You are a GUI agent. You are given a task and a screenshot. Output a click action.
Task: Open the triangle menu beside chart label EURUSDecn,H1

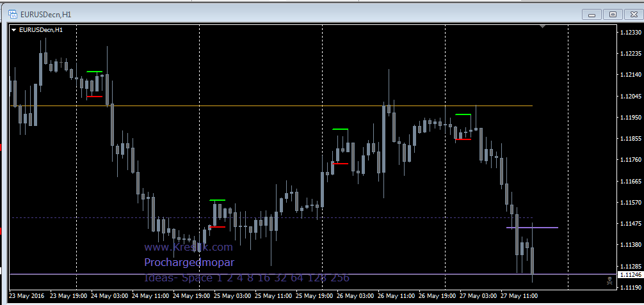coord(14,30)
